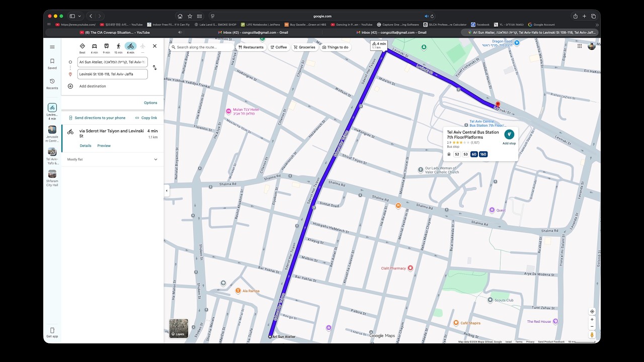Select Walking travel mode
The image size is (644, 362).
coord(118,48)
